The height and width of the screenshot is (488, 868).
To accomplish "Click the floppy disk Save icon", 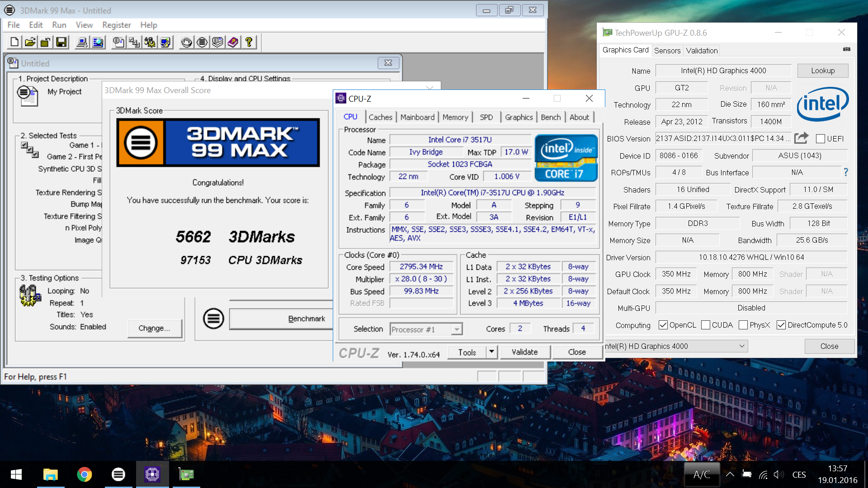I will (61, 42).
